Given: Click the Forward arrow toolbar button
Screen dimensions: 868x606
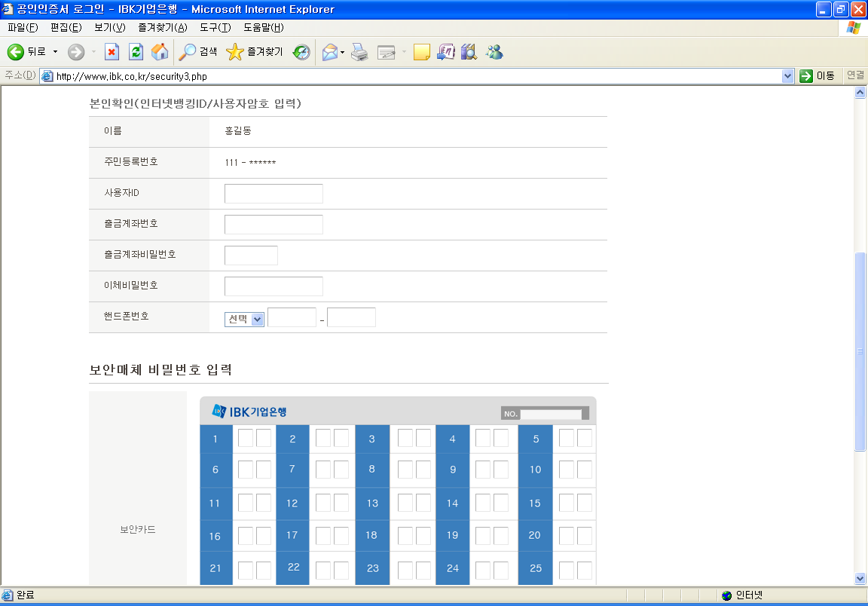Looking at the screenshot, I should (76, 52).
